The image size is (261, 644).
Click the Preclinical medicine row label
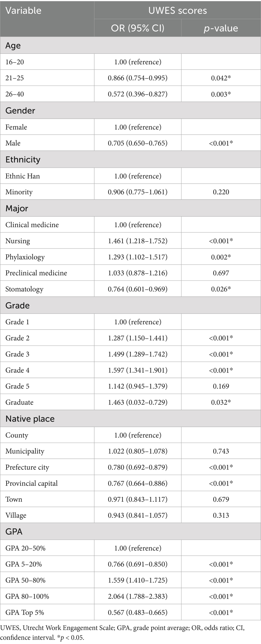tap(36, 273)
